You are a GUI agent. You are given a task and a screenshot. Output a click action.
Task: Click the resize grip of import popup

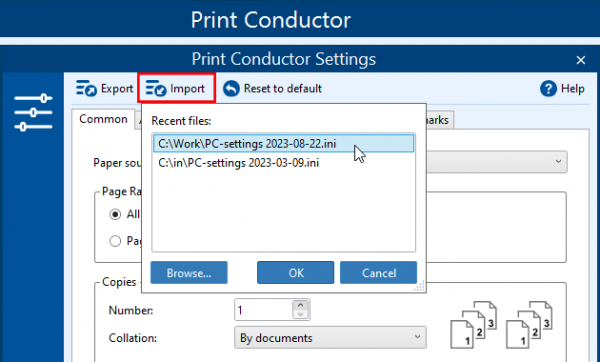point(420,286)
